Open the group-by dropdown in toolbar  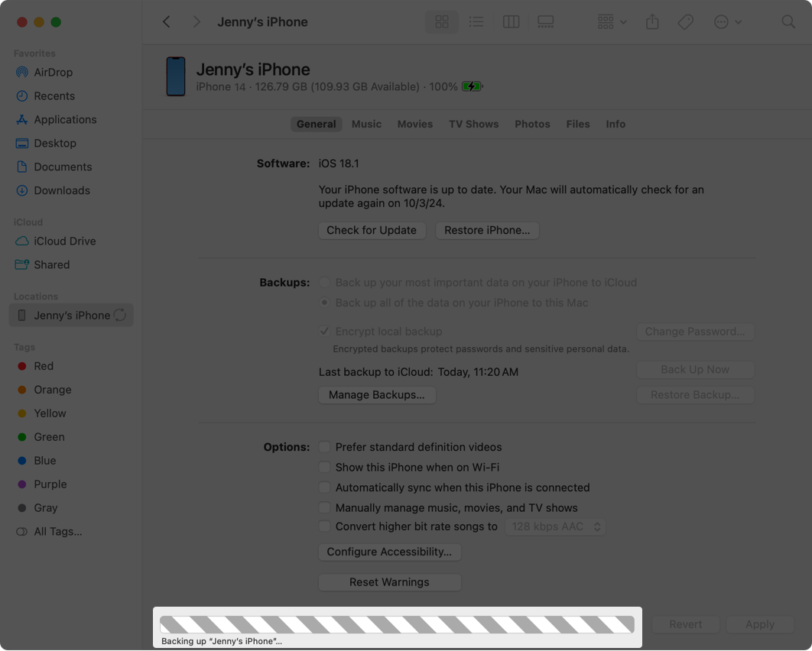(x=612, y=22)
